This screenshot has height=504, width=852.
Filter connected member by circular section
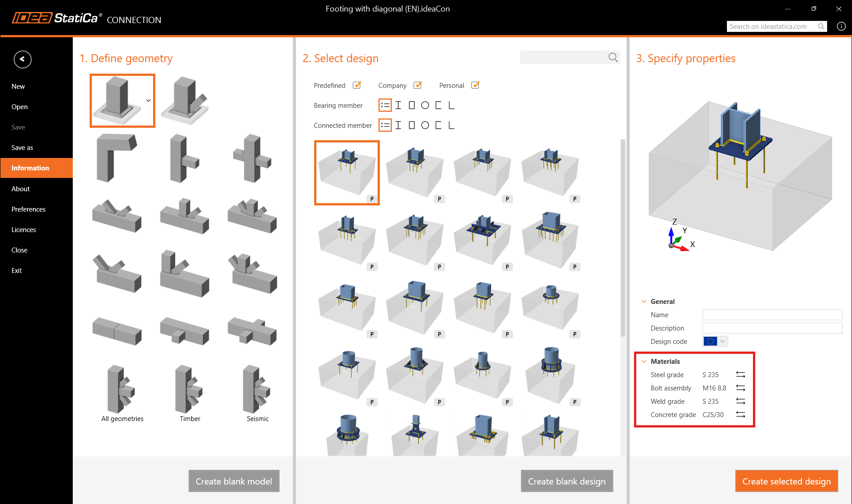point(425,125)
